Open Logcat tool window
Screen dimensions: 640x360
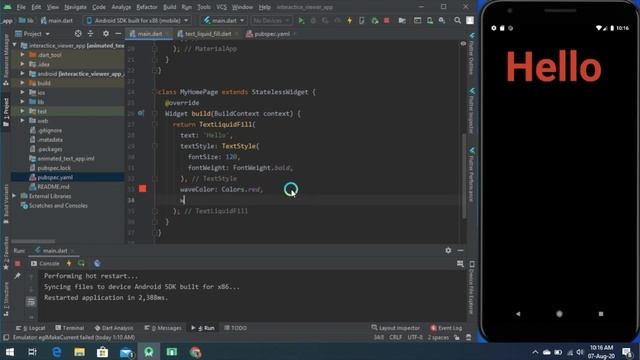point(31,328)
